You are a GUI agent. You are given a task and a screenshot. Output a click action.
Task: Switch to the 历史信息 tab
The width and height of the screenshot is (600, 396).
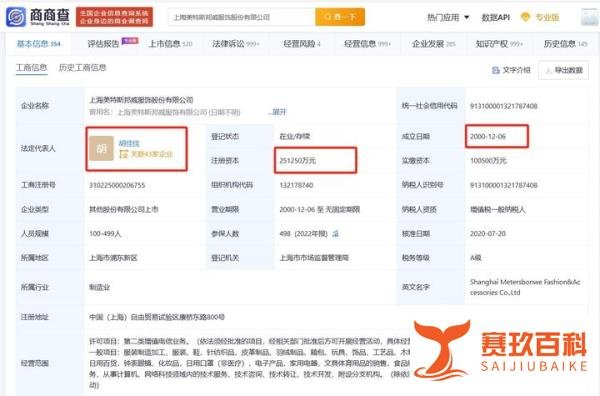[x=565, y=44]
